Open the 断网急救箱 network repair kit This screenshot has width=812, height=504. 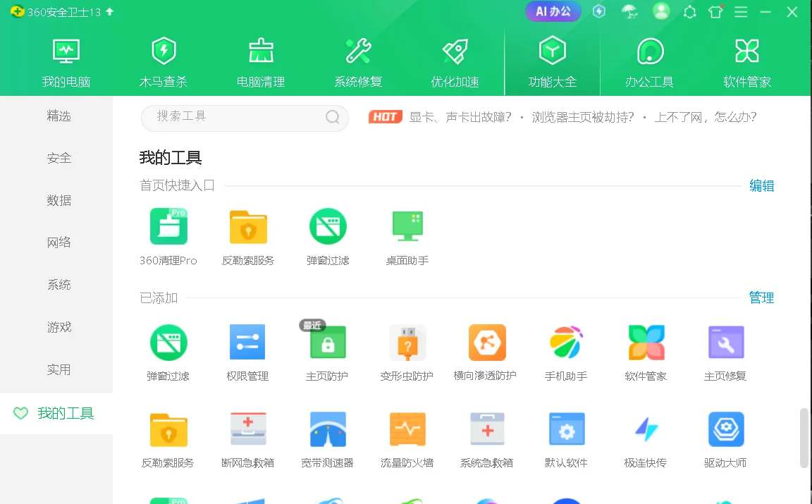click(x=248, y=438)
